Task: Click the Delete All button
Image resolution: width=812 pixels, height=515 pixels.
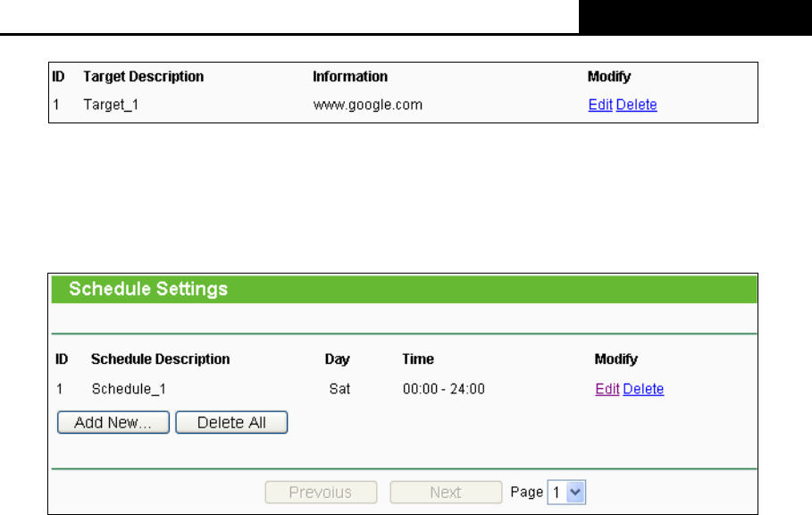Action: point(231,422)
